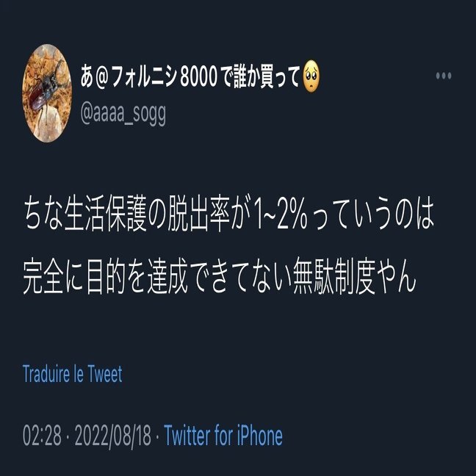The image size is (476, 476).
Task: Select the first line of tweet text
Action: [x=228, y=214]
